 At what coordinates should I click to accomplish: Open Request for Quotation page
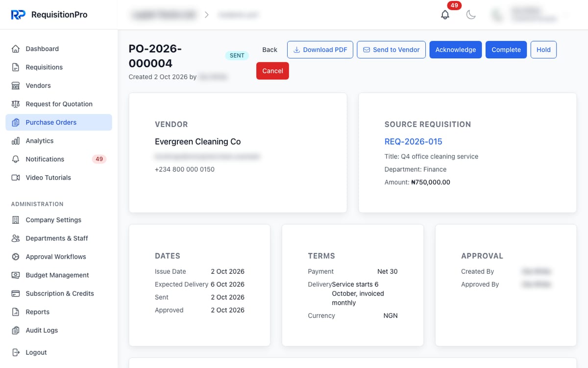point(59,104)
